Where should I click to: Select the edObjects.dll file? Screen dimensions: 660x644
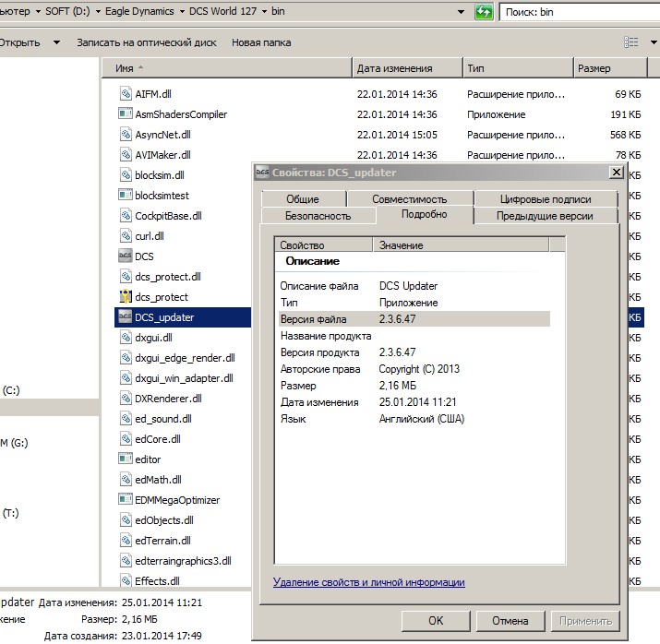(164, 520)
